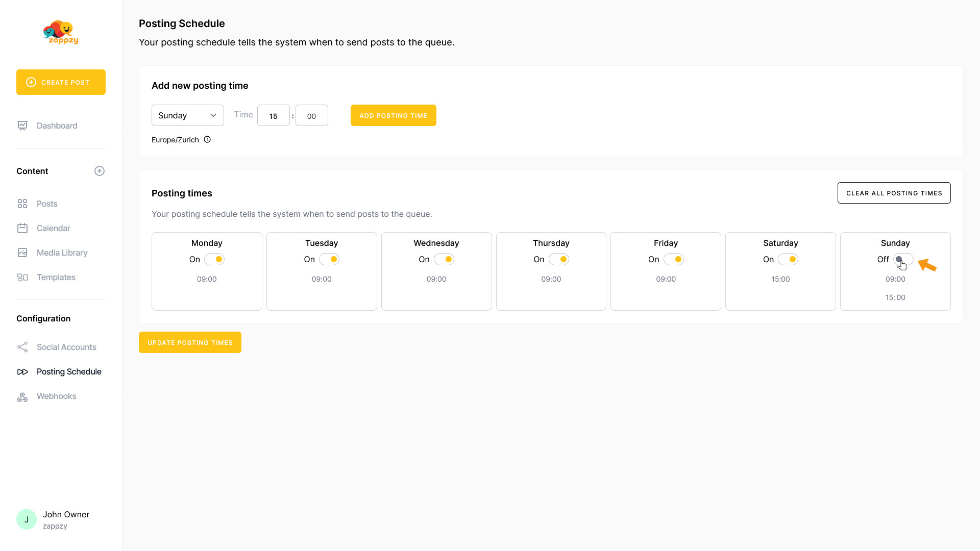Click the hour input field showing 15
This screenshot has width=980, height=551.
[273, 116]
